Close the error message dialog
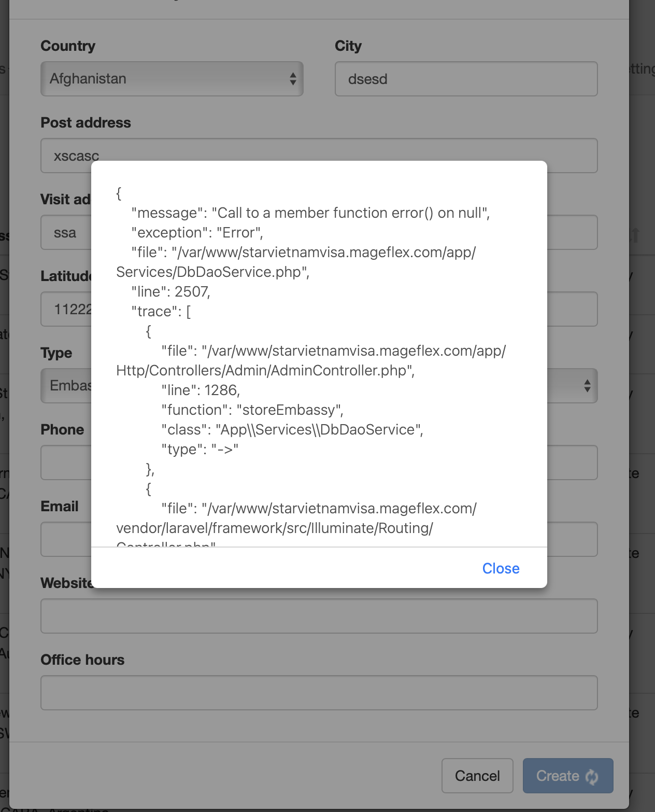Viewport: 655px width, 812px height. (x=500, y=568)
